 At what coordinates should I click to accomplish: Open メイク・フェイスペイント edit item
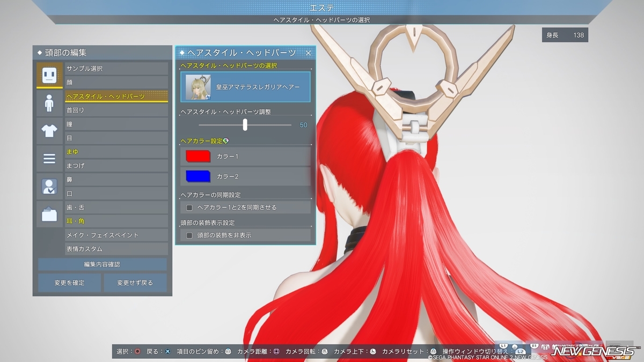pyautogui.click(x=116, y=235)
